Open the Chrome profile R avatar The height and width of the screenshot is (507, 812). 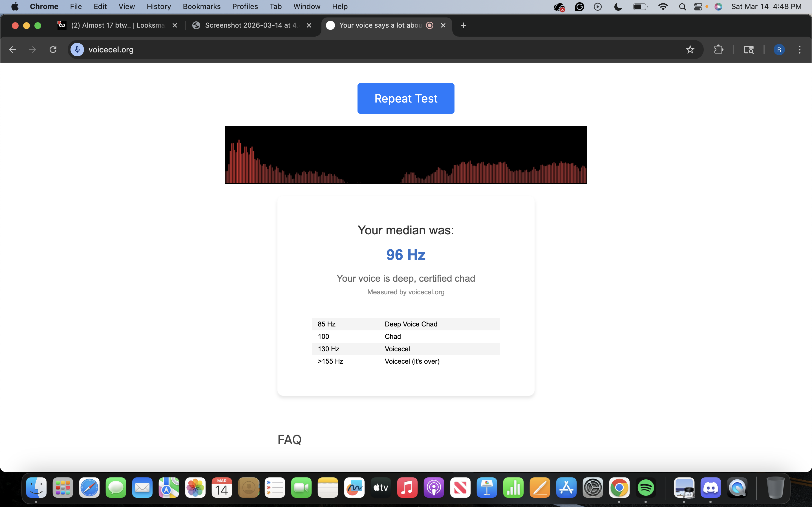(x=779, y=50)
